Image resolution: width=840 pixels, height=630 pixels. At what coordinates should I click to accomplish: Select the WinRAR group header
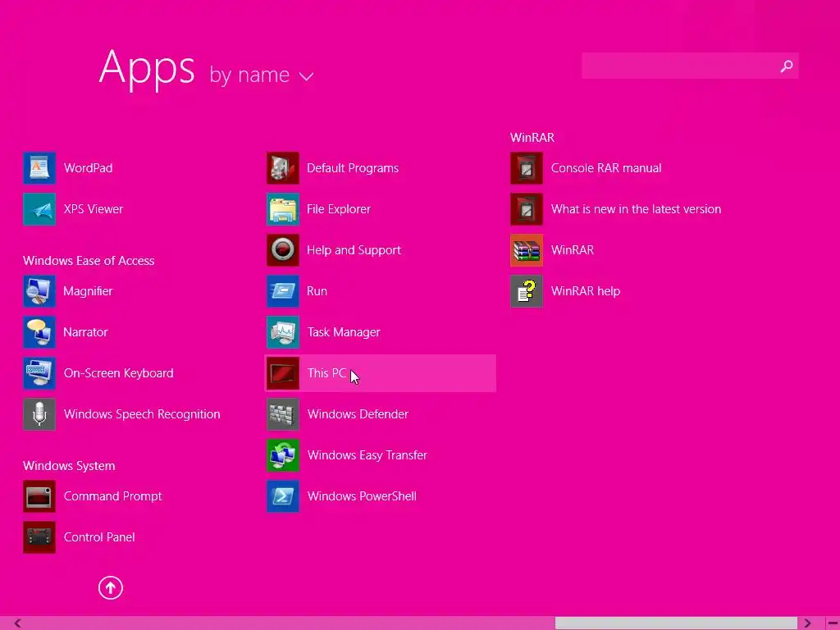532,138
